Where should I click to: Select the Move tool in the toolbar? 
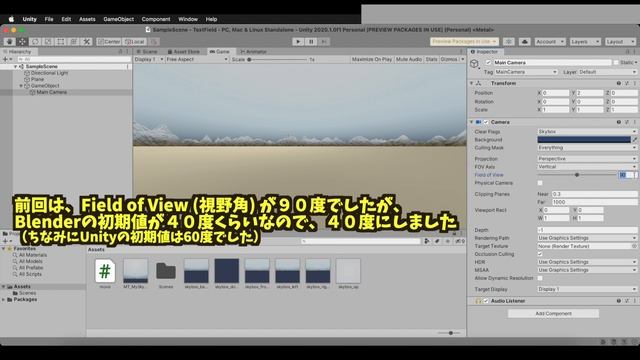[x=22, y=42]
